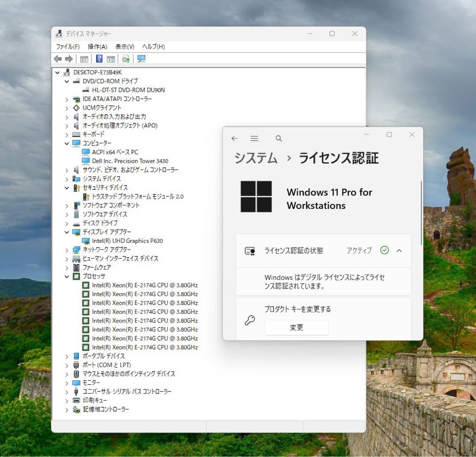This screenshot has height=457, width=476.
Task: Click the disk icon beside ディスク ドライブ
Action: (x=76, y=224)
